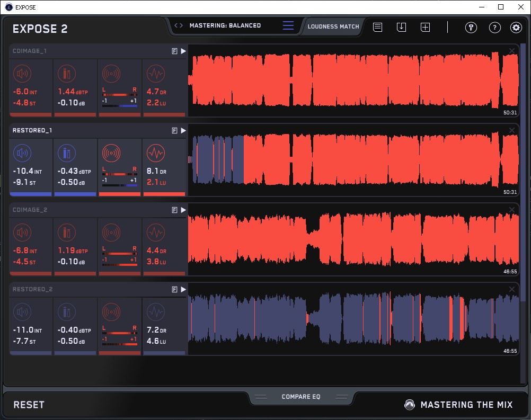The height and width of the screenshot is (420, 531).
Task: Click the stereo field icon for CDIMAGE_2
Action: (111, 233)
